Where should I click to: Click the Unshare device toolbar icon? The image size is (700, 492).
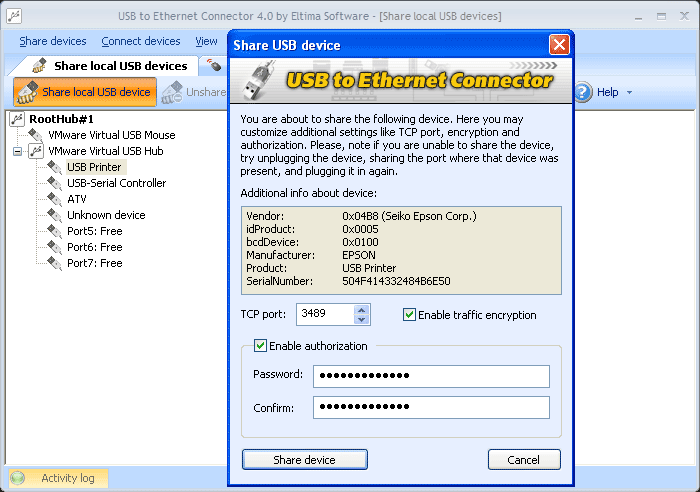(172, 92)
